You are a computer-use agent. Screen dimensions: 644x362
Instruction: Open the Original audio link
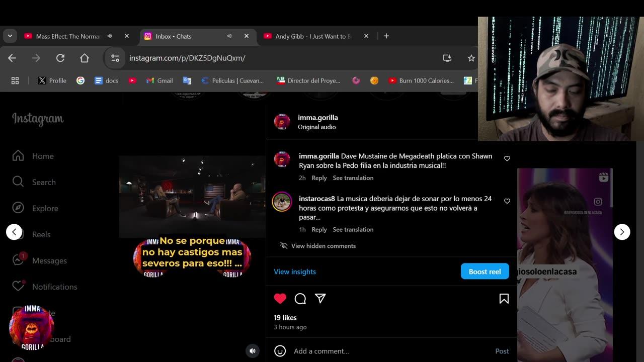coord(317,127)
